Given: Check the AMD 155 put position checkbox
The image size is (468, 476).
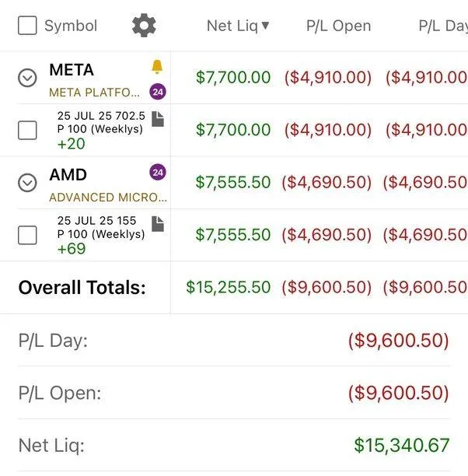Looking at the screenshot, I should coord(27,235).
